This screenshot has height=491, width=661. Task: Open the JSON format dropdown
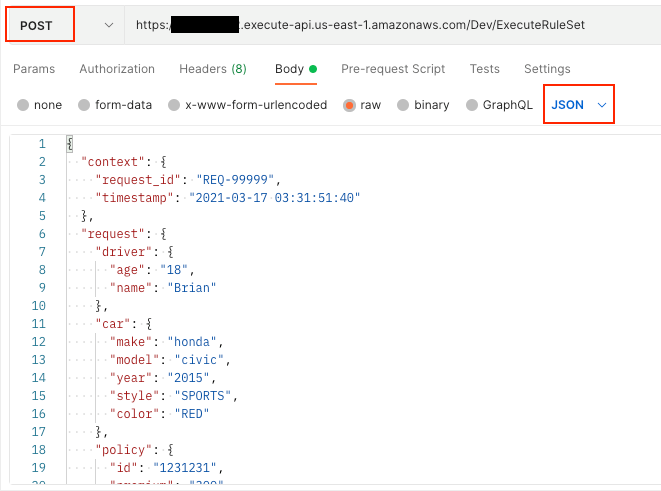click(x=578, y=105)
